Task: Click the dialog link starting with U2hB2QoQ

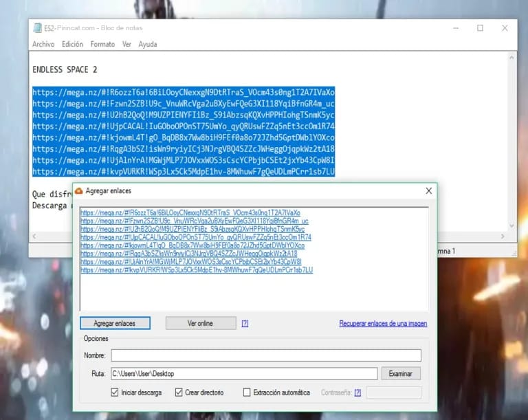Action: point(193,229)
